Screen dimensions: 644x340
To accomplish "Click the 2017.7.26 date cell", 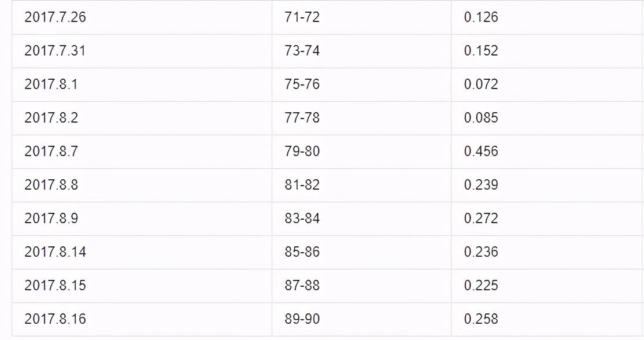I will pyautogui.click(x=55, y=17).
